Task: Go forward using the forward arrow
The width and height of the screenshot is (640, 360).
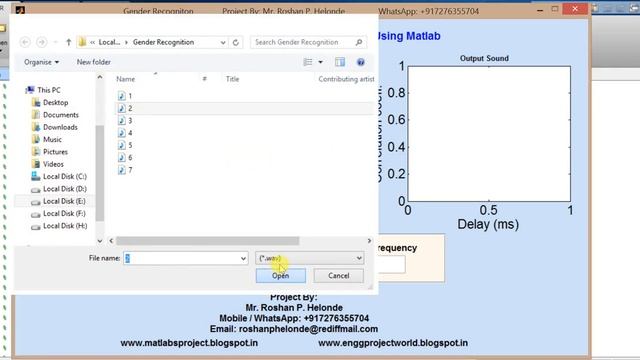Action: 41,42
